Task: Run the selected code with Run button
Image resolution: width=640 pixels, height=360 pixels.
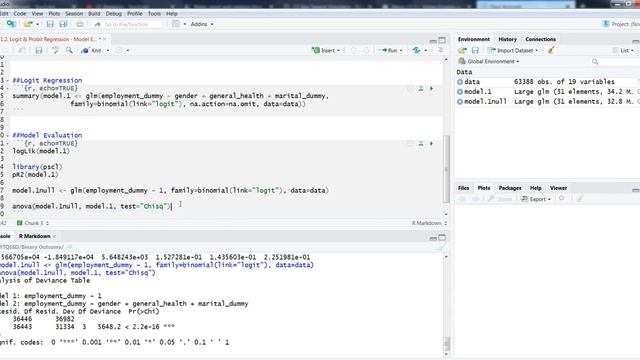Action: click(388, 51)
